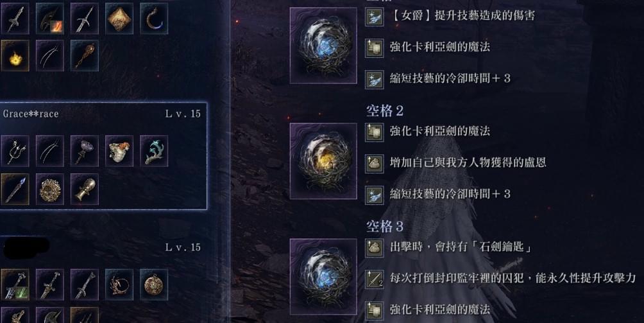
Task: Click the round bronze medallion talisman icon
Action: click(154, 284)
